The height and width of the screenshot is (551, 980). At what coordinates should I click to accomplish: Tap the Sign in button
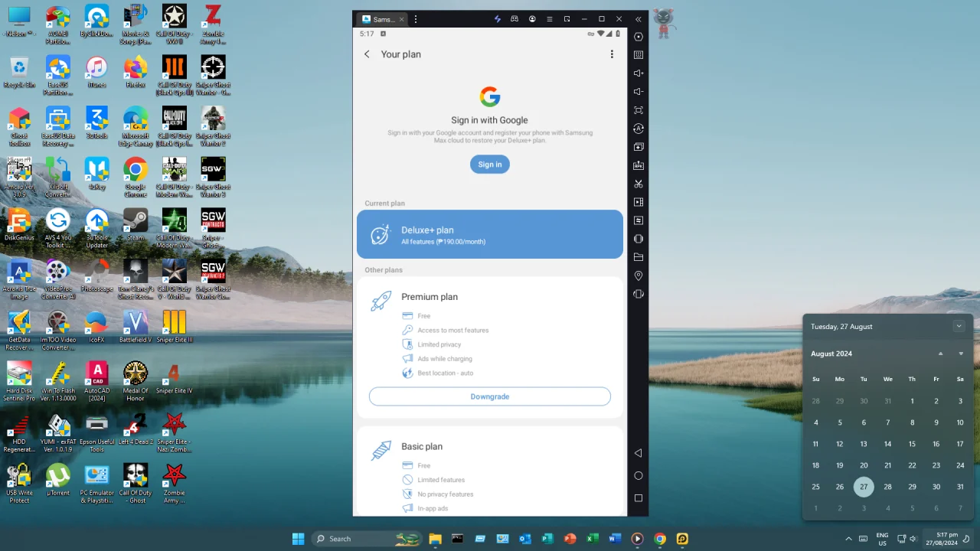490,165
